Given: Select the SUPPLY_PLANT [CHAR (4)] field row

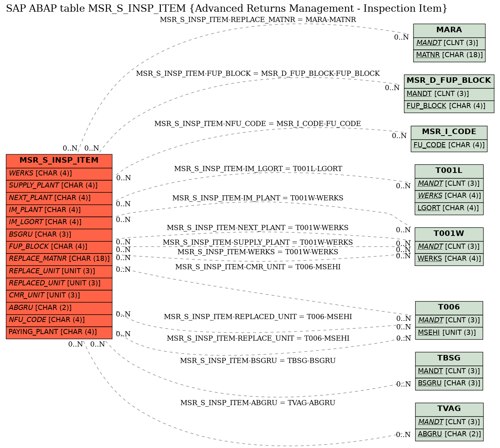Looking at the screenshot, I should [x=59, y=186].
